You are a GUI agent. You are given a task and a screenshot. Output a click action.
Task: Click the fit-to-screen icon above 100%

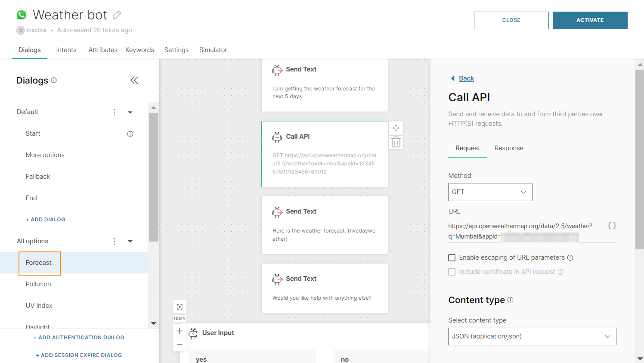tap(180, 307)
